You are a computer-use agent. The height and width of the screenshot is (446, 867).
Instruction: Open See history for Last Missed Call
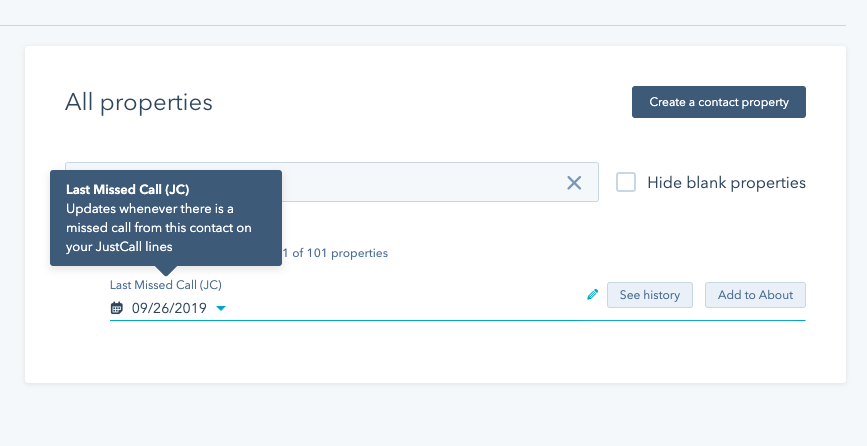tap(650, 295)
